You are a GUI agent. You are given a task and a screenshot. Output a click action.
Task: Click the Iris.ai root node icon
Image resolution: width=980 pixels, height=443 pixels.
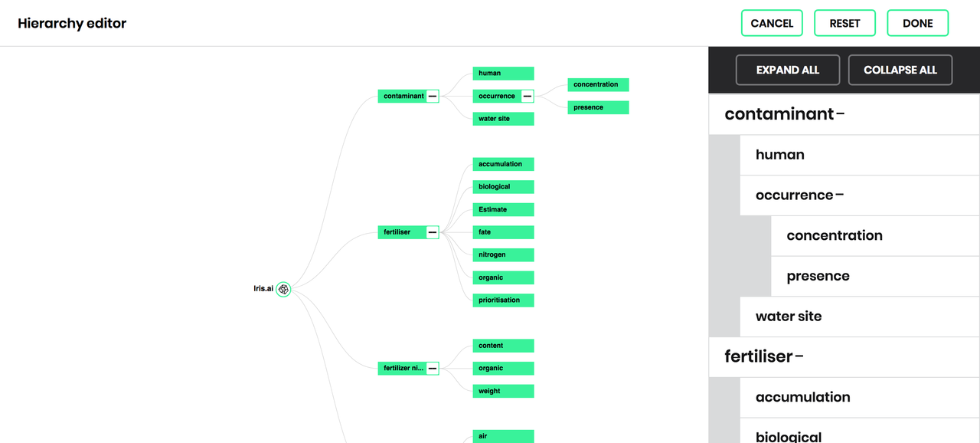pos(283,289)
